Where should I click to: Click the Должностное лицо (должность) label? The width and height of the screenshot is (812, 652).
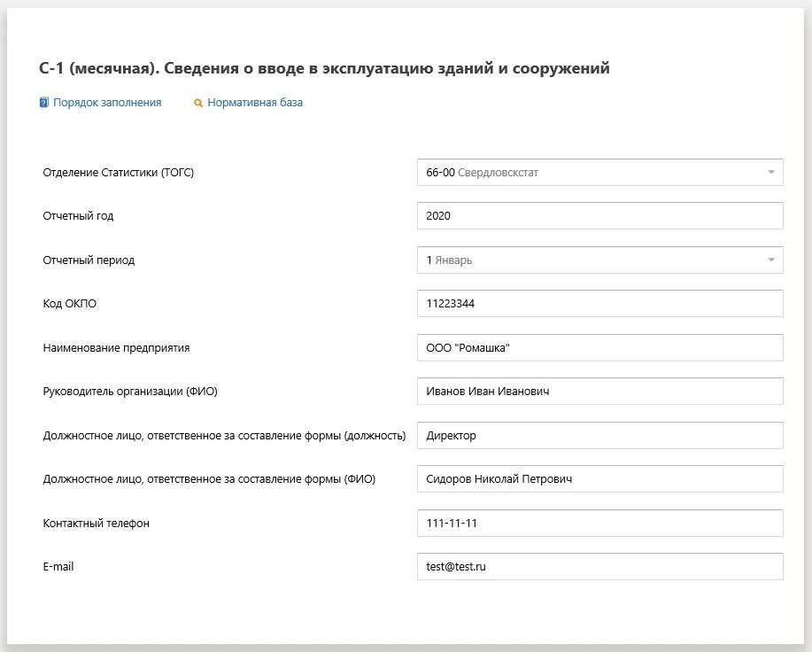click(224, 436)
